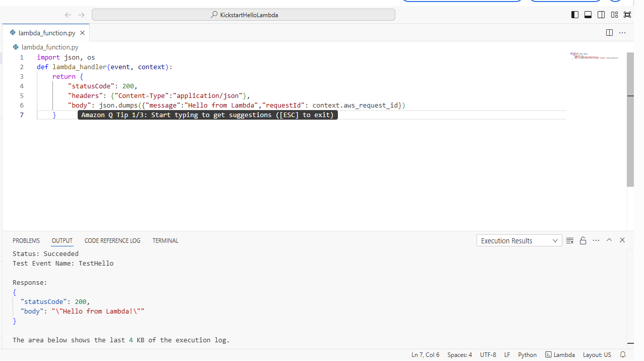Toggle full screen layout icon

[x=627, y=15]
